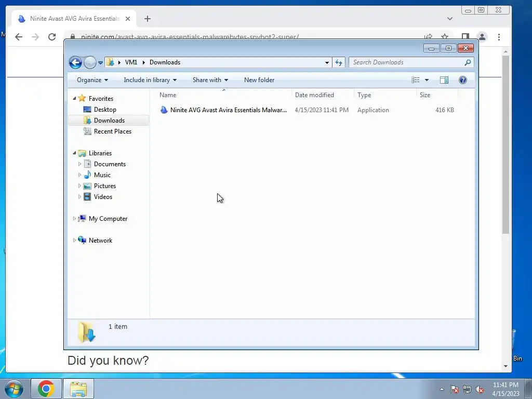Switch to Chrome in taskbar
Viewport: 532px width, 399px height.
(46, 389)
